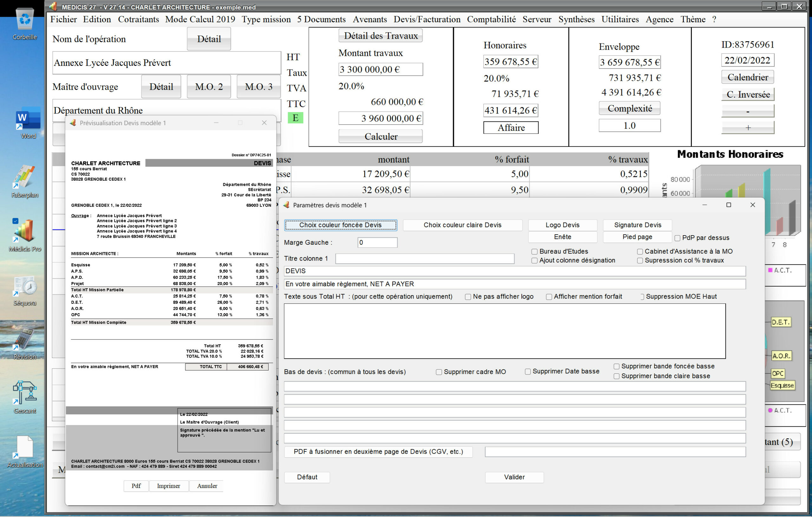
Task: Enable the Bureau d'Etudes checkbox
Action: 534,251
